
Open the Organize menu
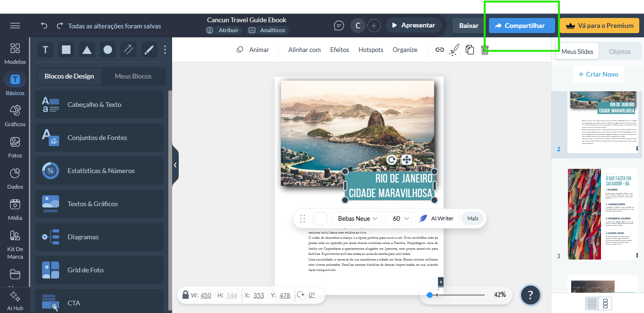(405, 50)
